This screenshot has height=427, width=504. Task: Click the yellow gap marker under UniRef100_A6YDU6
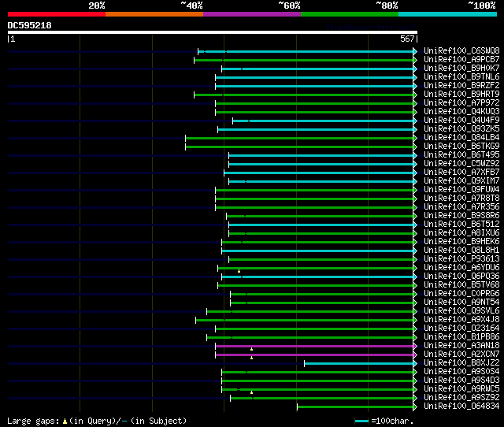tap(239, 271)
